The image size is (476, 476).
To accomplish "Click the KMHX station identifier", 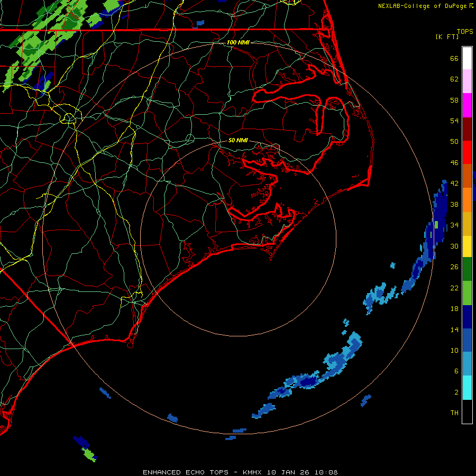I will point(253,472).
